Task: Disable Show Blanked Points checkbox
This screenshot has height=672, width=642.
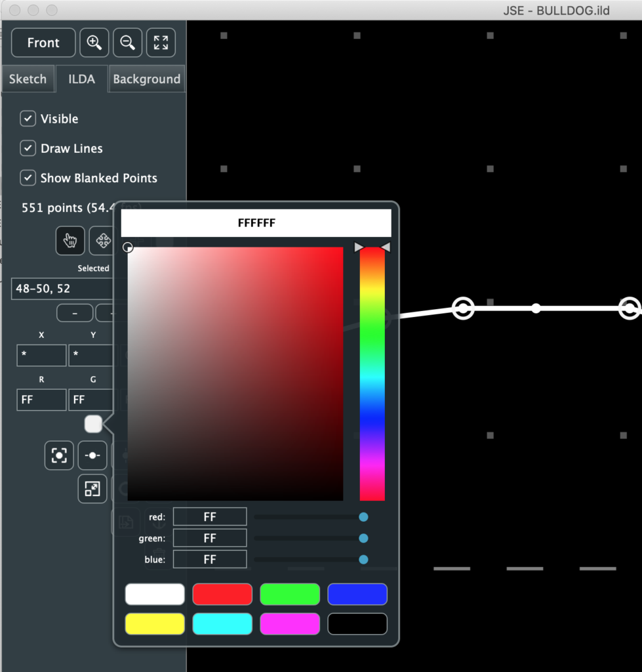Action: (x=28, y=178)
